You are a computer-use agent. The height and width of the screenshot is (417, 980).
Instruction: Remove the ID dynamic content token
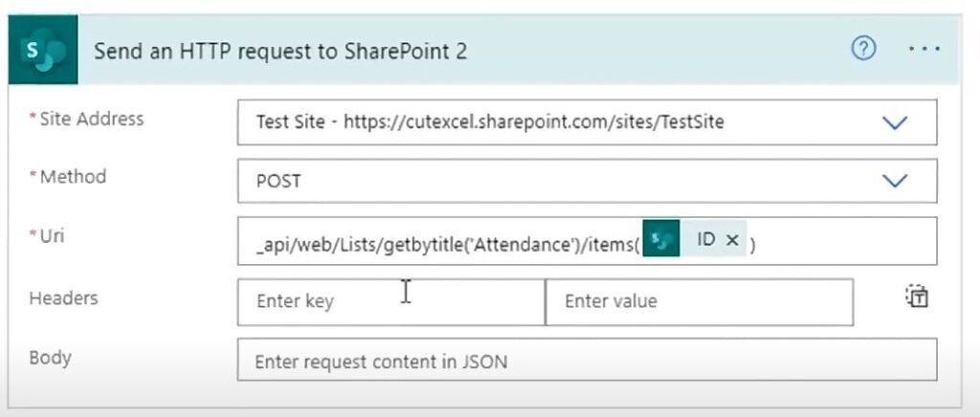pyautogui.click(x=732, y=240)
